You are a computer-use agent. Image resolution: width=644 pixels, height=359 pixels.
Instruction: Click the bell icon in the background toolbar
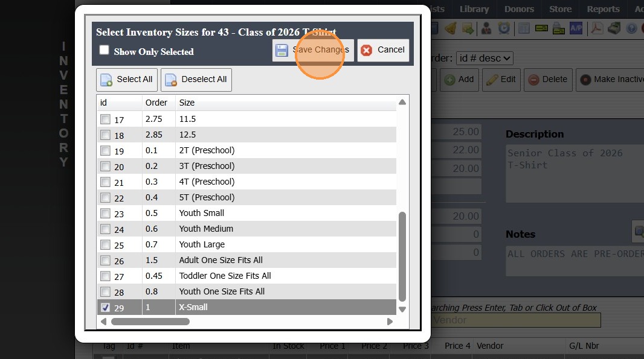pyautogui.click(x=451, y=28)
